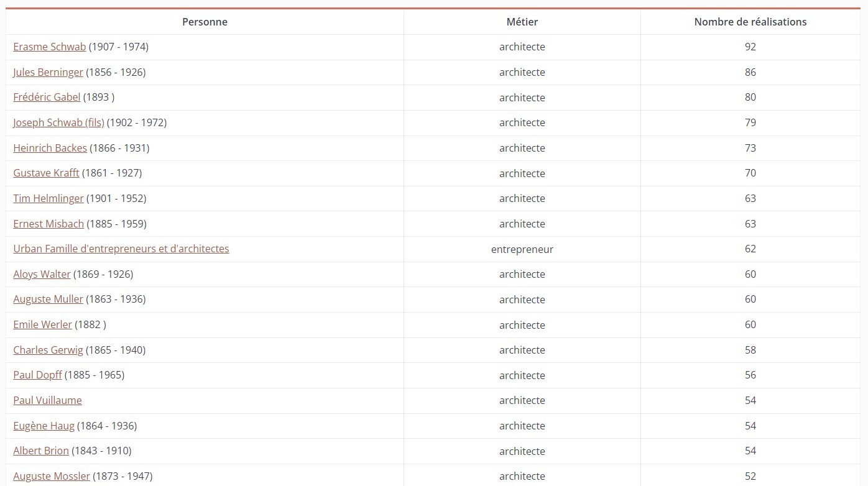Image resolution: width=868 pixels, height=486 pixels.
Task: Click the Métier column header
Action: [522, 22]
